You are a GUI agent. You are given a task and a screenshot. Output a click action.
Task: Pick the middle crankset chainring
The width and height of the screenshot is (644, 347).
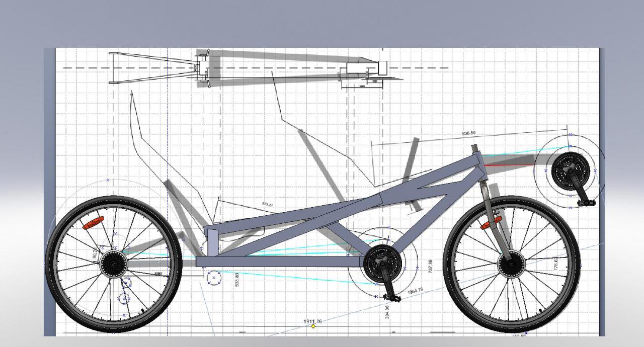pos(383,264)
